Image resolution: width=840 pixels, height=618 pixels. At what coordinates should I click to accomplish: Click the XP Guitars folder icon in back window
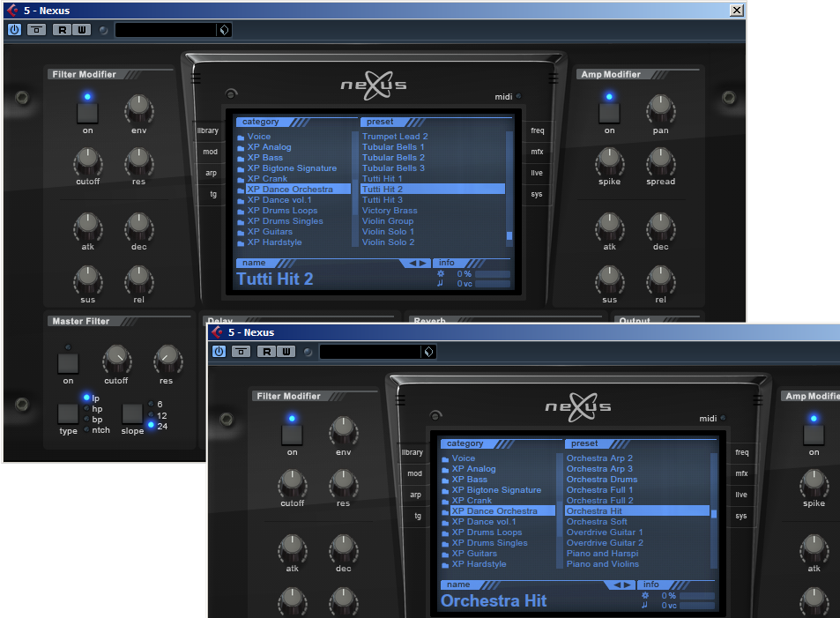[241, 233]
